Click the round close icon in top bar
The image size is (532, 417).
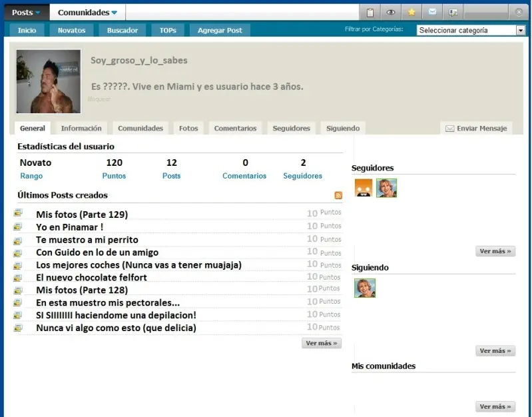pyautogui.click(x=519, y=12)
